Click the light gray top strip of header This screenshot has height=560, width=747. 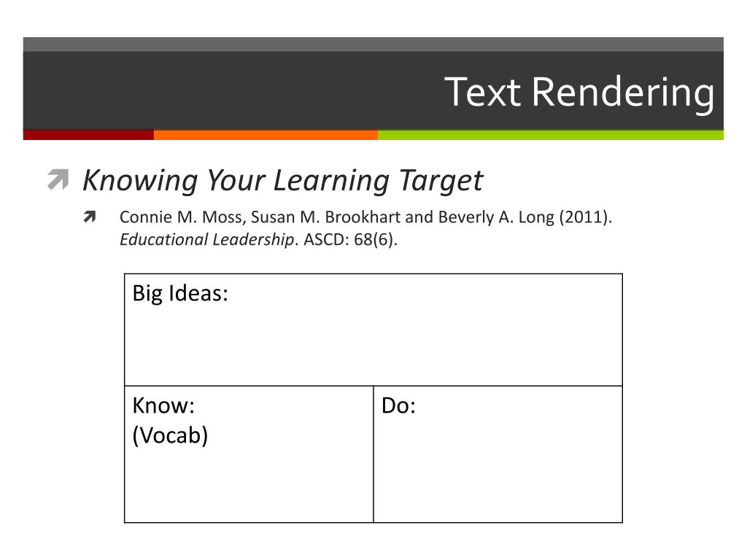373,44
